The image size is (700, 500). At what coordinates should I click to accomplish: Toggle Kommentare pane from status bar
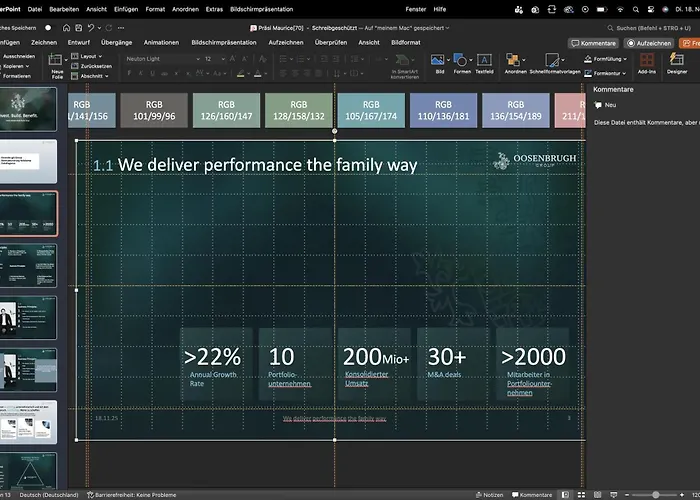[x=530, y=495]
